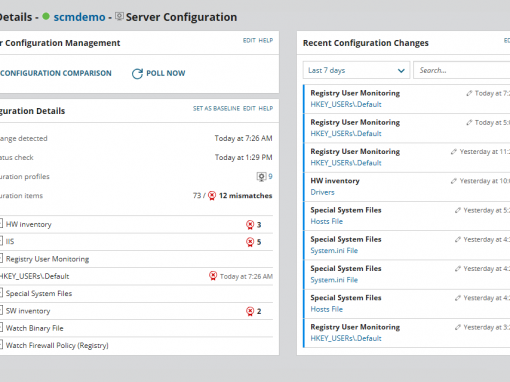Click the pencil icon by Yesterday at 5 change
The image size is (510, 382).
458,210
